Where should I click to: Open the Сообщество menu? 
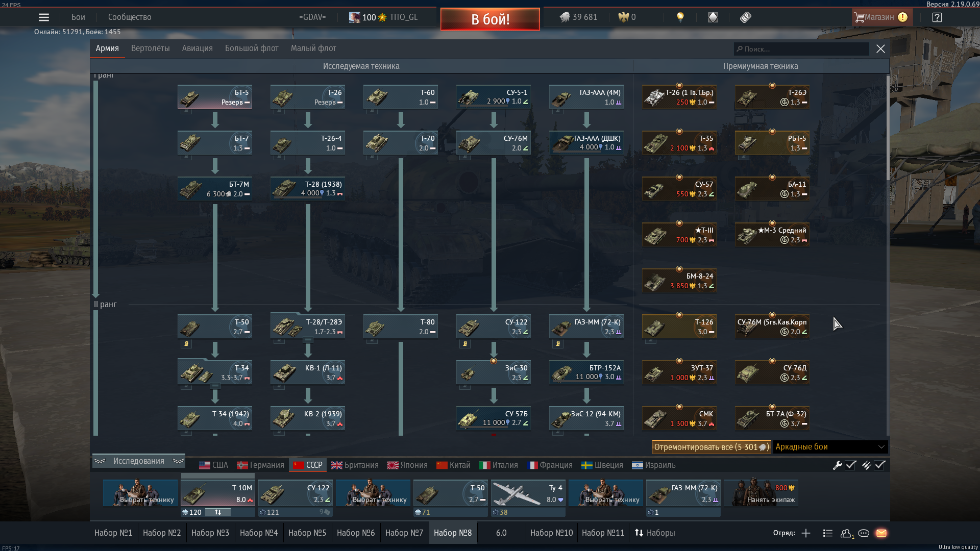[130, 17]
